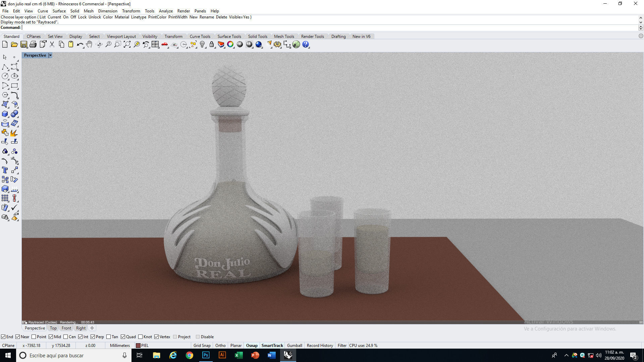Click the Puzzle piece Join icon
The height and width of the screenshot is (362, 644).
point(5,133)
